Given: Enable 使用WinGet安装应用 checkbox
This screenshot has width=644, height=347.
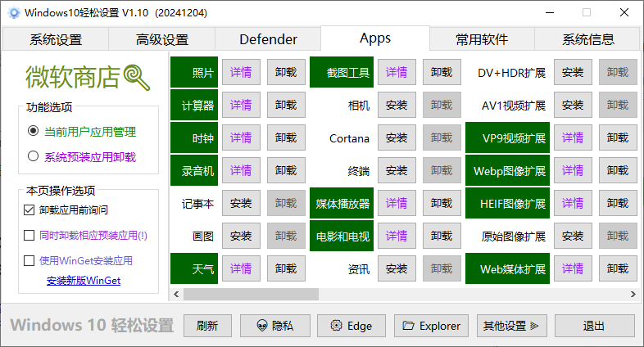Looking at the screenshot, I should (x=29, y=261).
